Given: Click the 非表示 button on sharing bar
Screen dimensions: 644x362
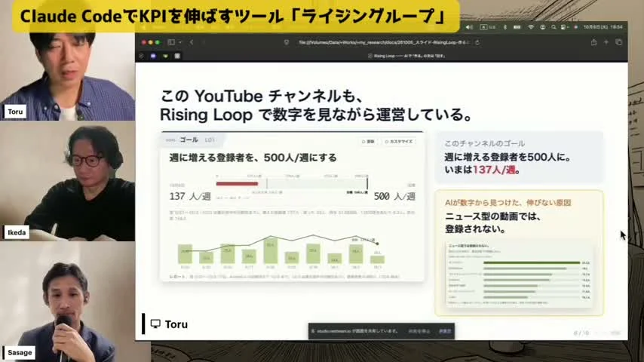Looking at the screenshot, I should click(x=445, y=331).
